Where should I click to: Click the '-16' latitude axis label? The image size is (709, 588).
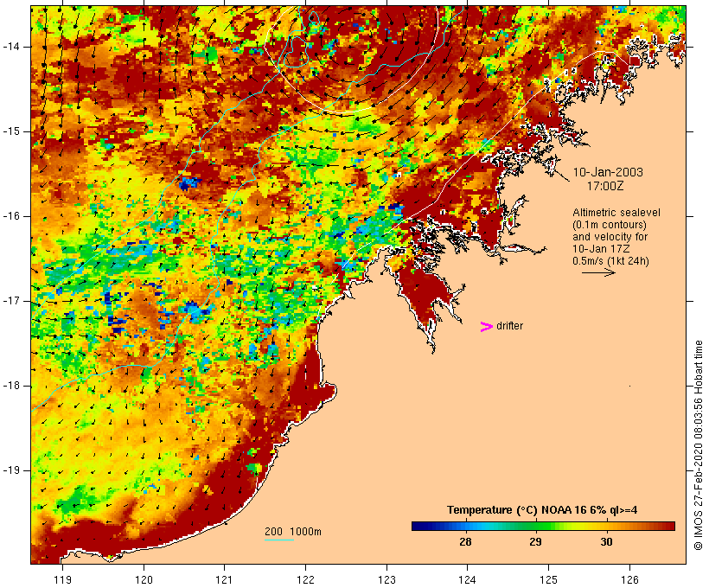pos(11,216)
